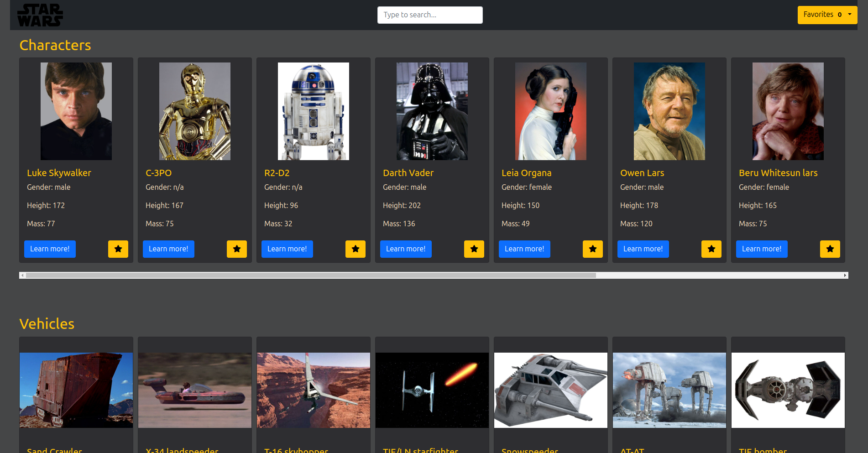Select the R2-D2 character image
This screenshot has width=868, height=453.
pyautogui.click(x=314, y=111)
